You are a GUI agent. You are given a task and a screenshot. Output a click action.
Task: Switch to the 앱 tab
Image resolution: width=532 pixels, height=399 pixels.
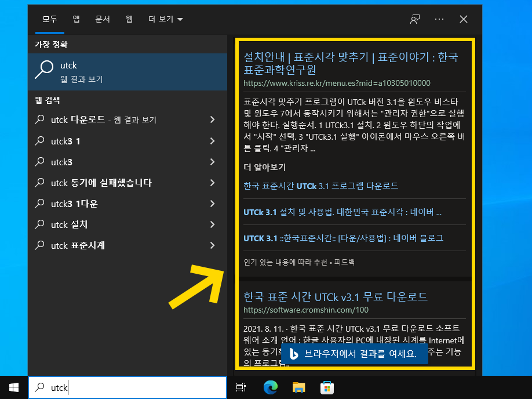(76, 19)
